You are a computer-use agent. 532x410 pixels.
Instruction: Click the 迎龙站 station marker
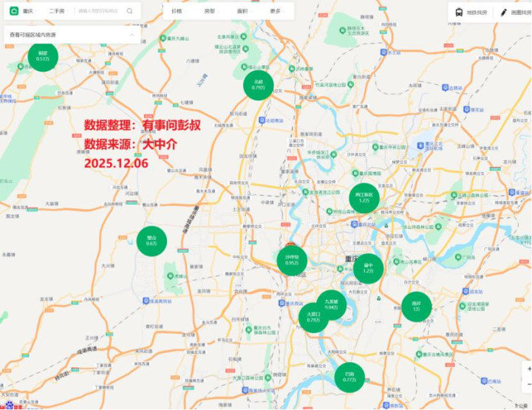(x=465, y=291)
